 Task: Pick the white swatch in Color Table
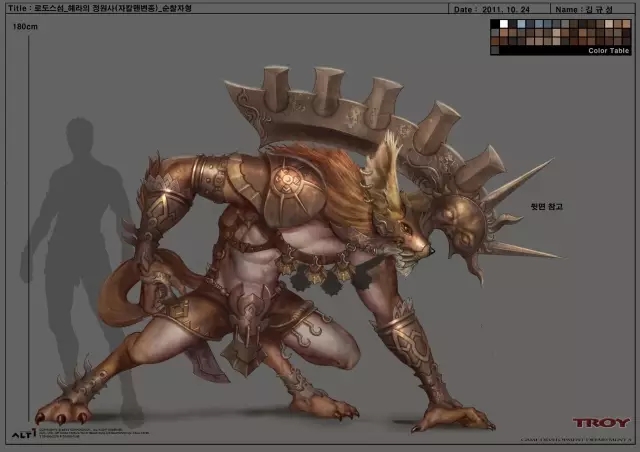504,24
